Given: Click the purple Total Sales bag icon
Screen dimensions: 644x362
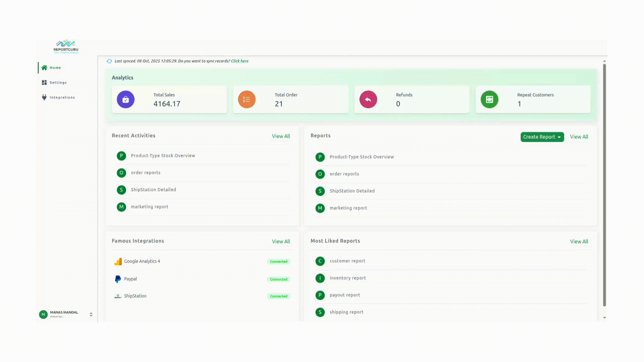Looking at the screenshot, I should click(x=125, y=100).
